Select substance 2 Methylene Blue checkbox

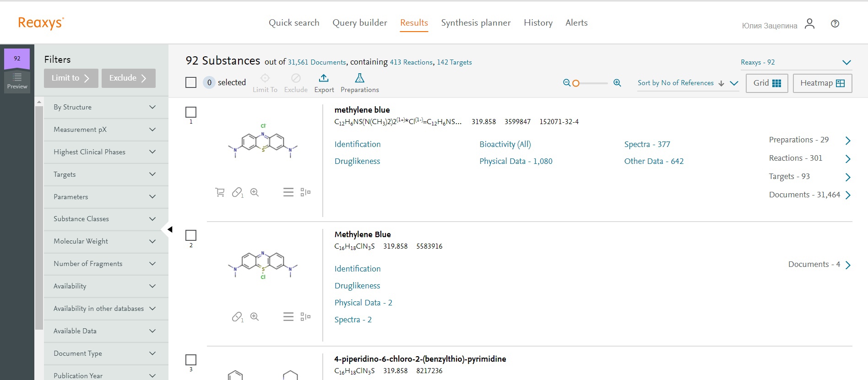(x=191, y=235)
